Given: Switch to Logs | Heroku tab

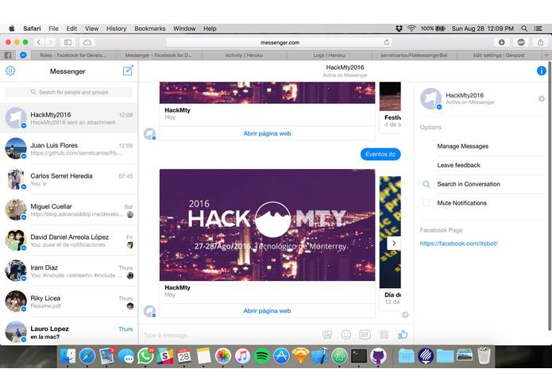Looking at the screenshot, I should 329,56.
